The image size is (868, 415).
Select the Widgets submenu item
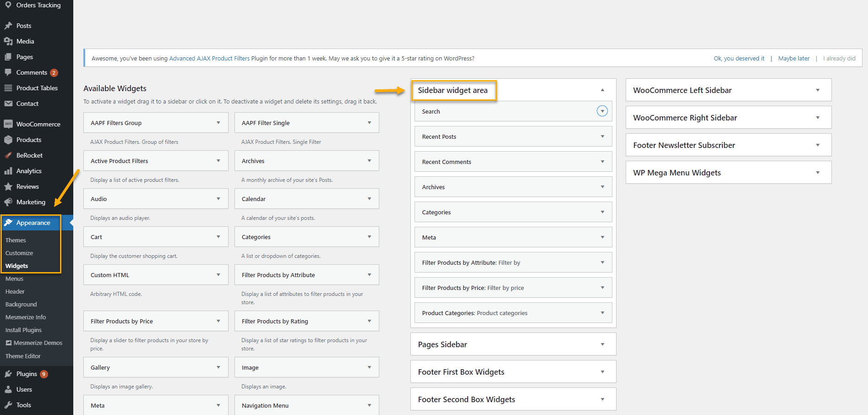click(17, 266)
